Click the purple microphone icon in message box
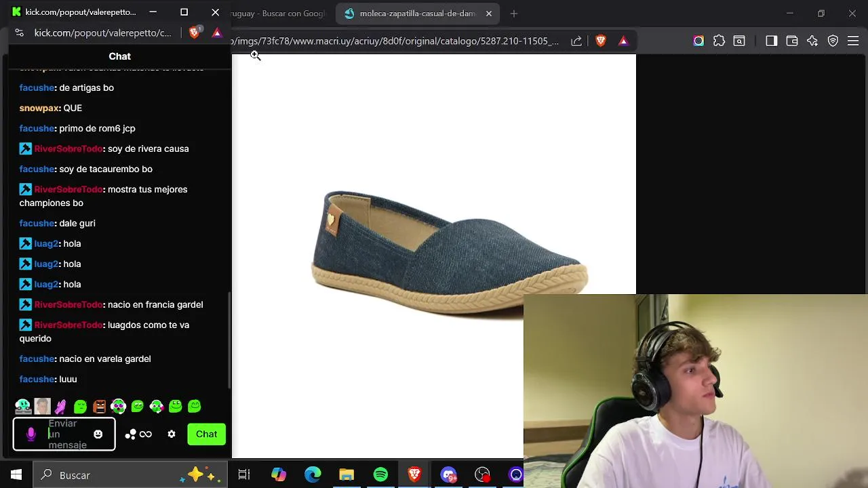Viewport: 868px width, 488px height. pos(31,434)
